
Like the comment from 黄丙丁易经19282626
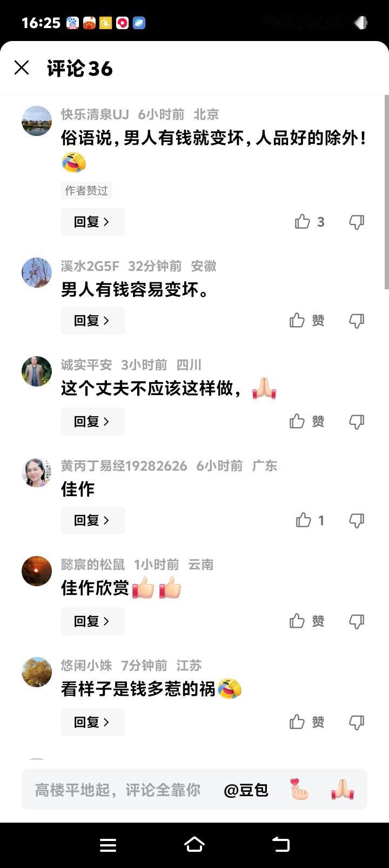tap(310, 520)
